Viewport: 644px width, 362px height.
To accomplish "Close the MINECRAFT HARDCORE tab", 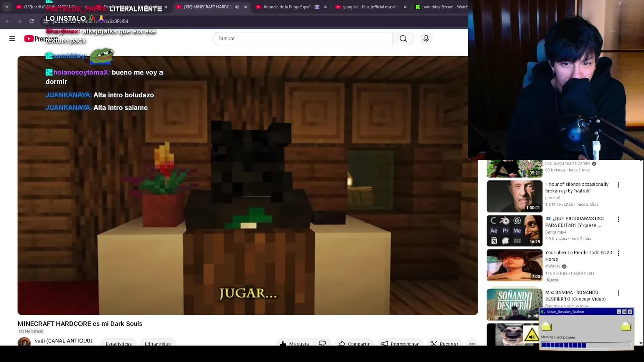I will [x=245, y=7].
